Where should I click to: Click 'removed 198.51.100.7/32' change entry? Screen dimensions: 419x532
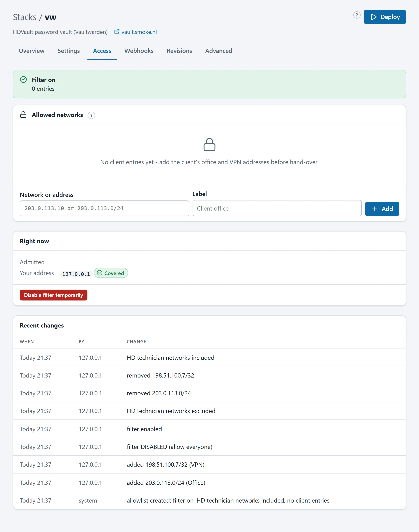tap(209, 375)
